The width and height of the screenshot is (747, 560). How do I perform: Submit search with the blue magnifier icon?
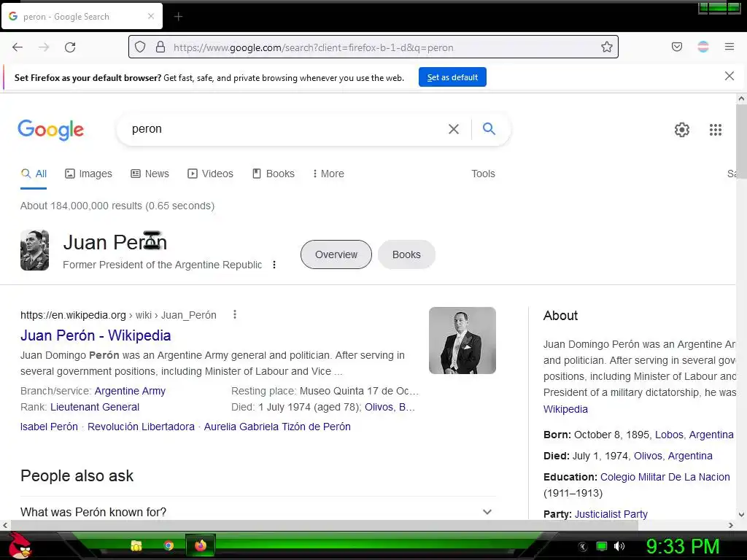tap(489, 128)
